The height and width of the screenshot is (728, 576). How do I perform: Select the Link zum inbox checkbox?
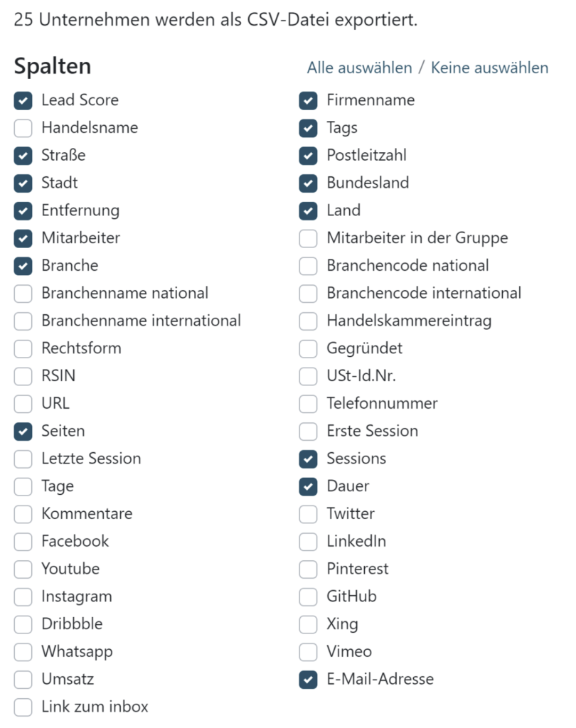23,707
